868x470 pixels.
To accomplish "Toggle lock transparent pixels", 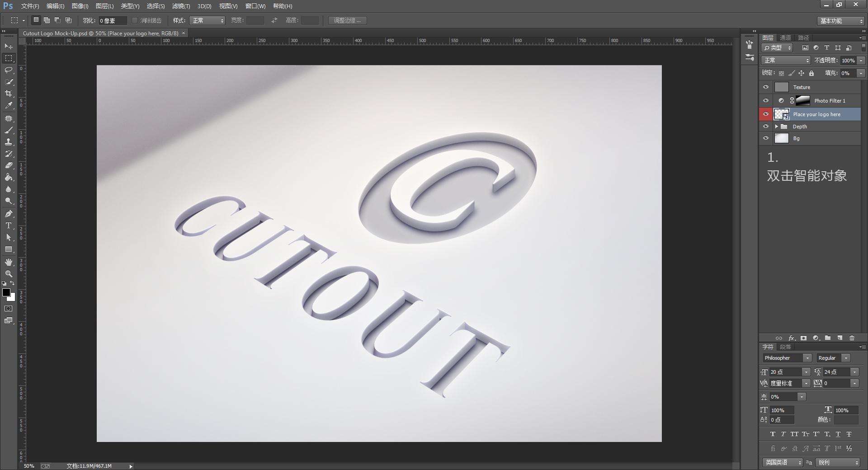I will (781, 73).
